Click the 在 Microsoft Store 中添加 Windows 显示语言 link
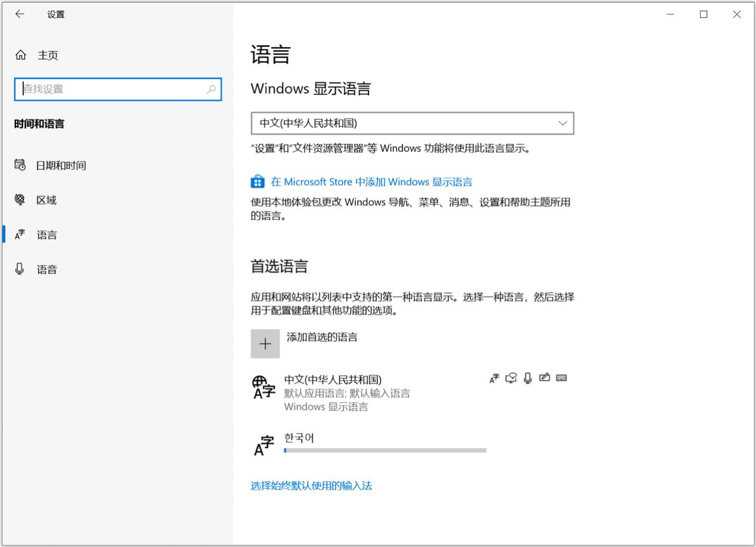Image resolution: width=756 pixels, height=547 pixels. click(x=371, y=182)
